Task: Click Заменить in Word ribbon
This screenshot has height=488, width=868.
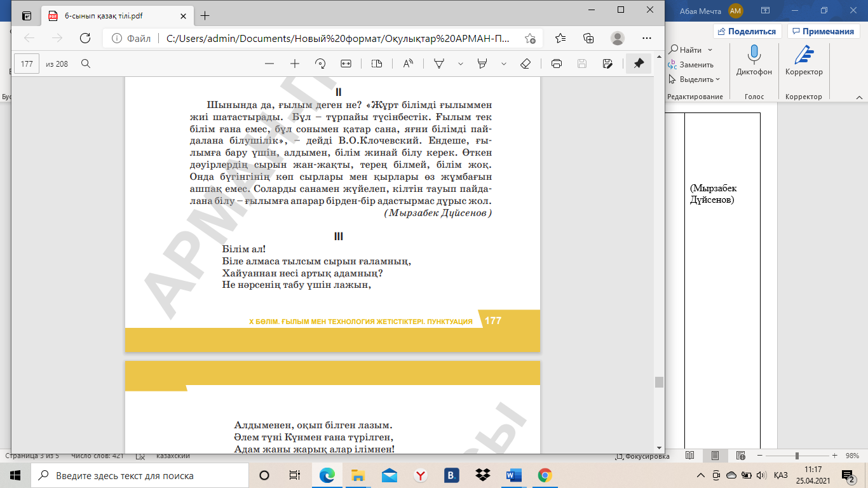Action: point(691,65)
